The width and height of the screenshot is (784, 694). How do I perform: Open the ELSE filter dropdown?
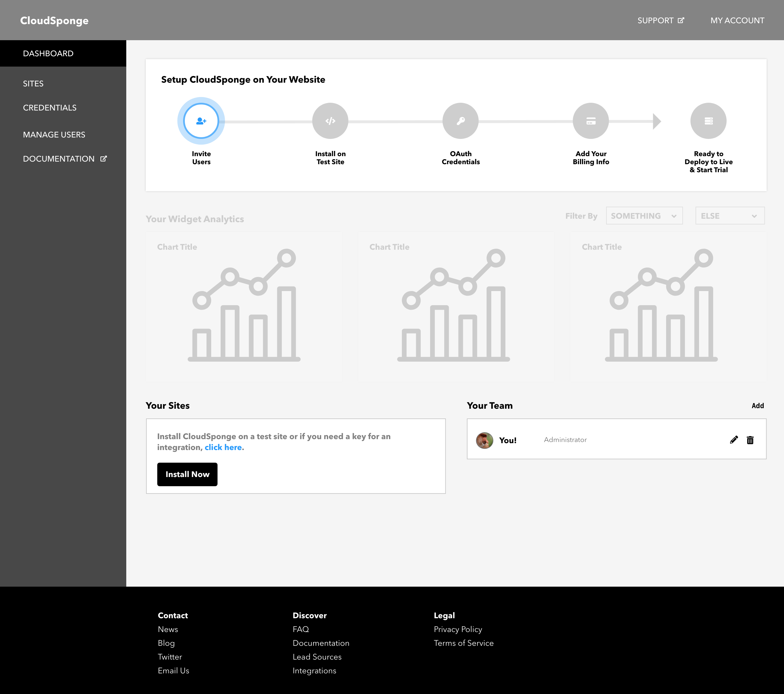[x=729, y=216]
